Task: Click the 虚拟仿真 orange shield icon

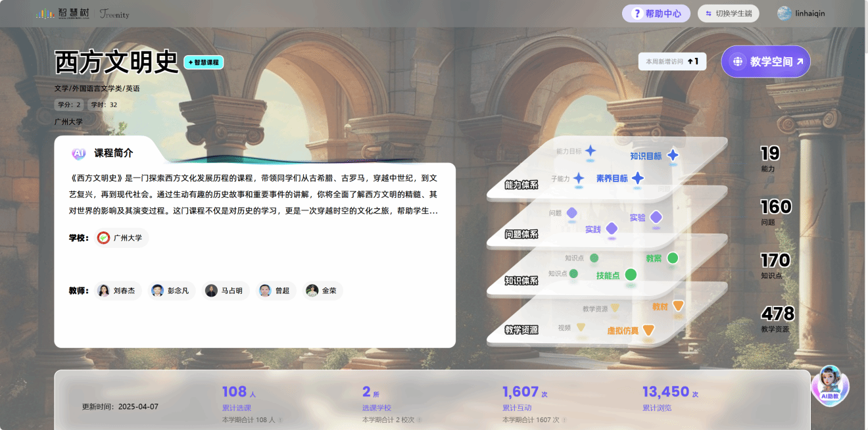Action: [648, 330]
